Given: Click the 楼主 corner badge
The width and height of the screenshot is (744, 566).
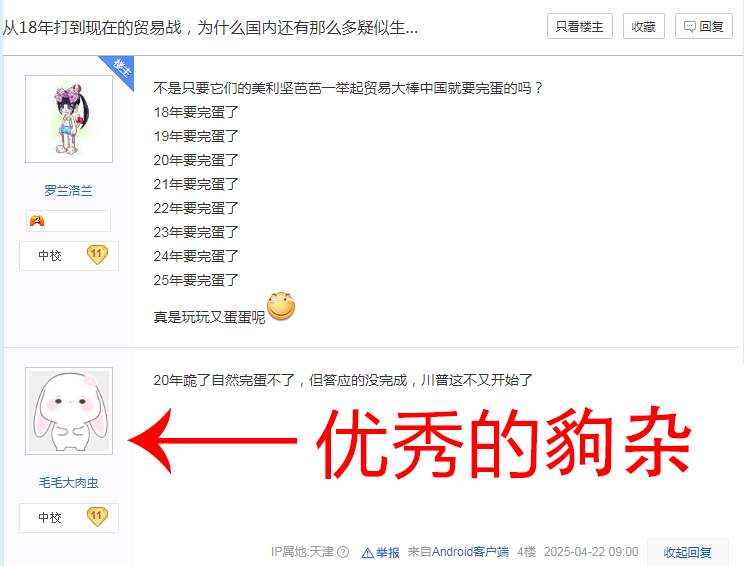Looking at the screenshot, I should point(120,70).
